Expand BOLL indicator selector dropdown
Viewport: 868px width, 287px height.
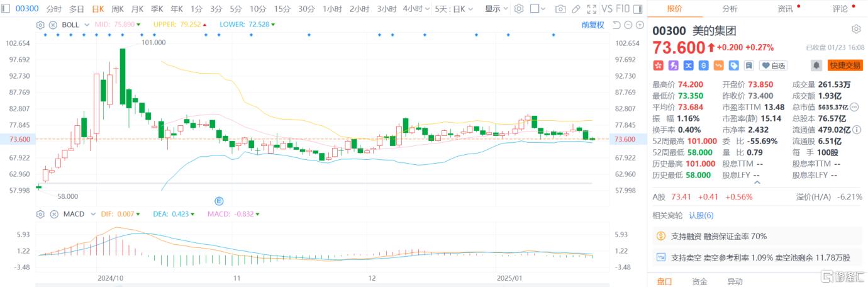(87, 25)
